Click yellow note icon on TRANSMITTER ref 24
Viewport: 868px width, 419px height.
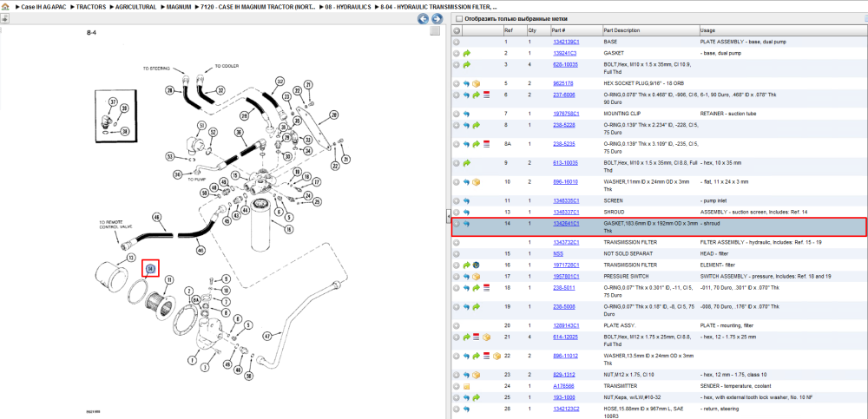point(467,386)
